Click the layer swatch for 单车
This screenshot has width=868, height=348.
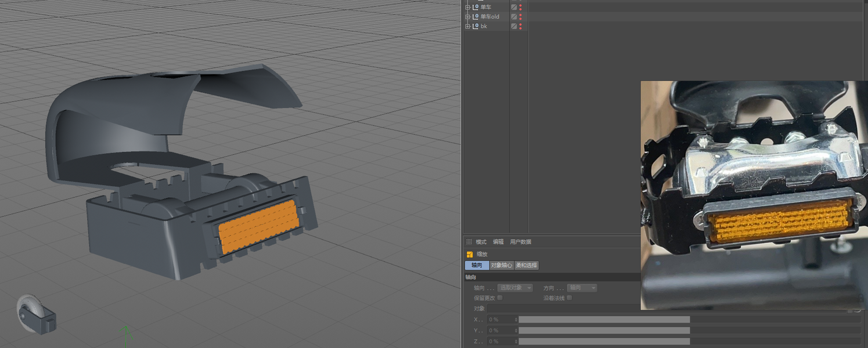(x=514, y=7)
